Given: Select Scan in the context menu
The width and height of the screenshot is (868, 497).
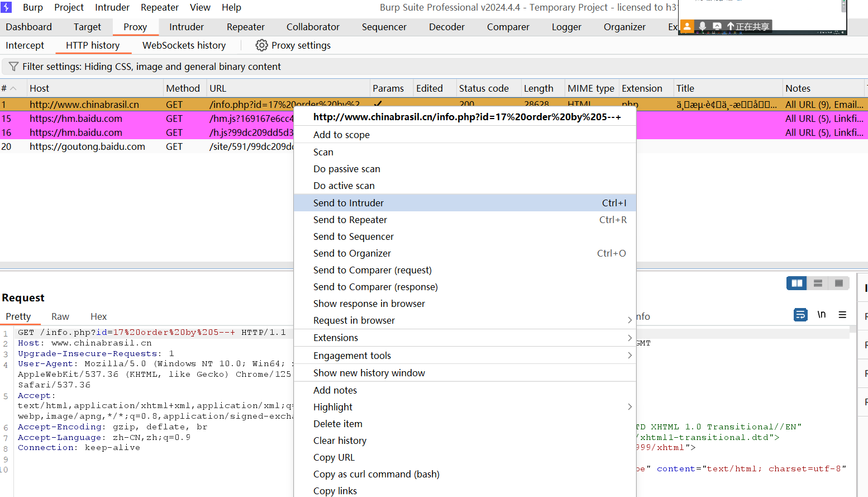Looking at the screenshot, I should 465,152.
